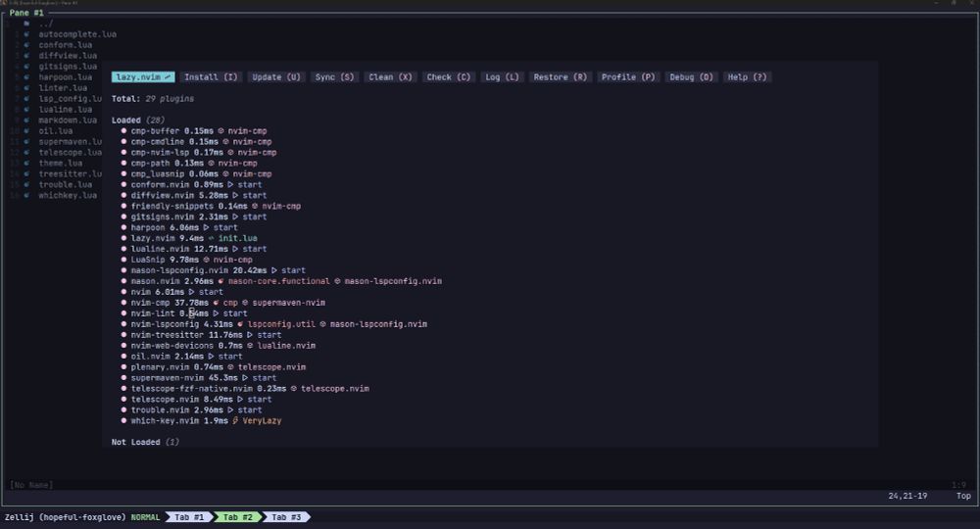The width and height of the screenshot is (980, 529).
Task: Select the telescope.nvim plugin entry
Action: coord(165,399)
